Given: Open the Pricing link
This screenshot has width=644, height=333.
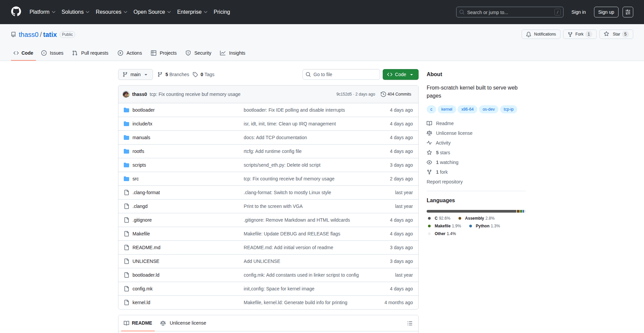Looking at the screenshot, I should point(222,12).
